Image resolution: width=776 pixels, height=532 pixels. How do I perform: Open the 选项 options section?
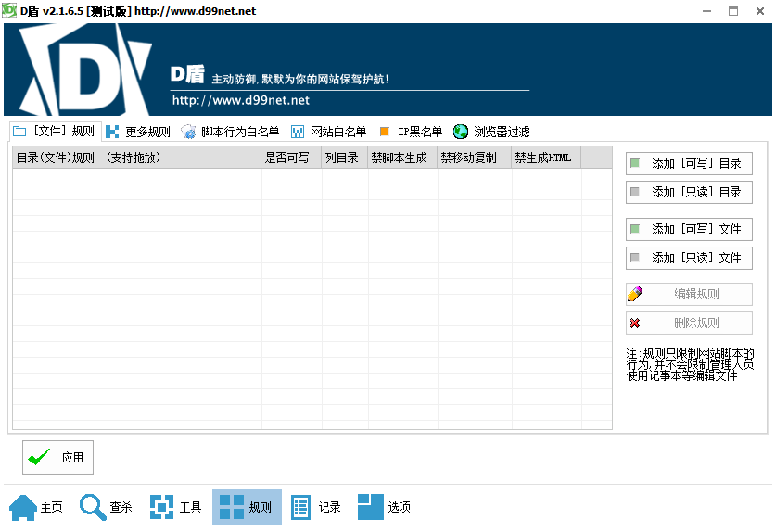click(x=384, y=507)
